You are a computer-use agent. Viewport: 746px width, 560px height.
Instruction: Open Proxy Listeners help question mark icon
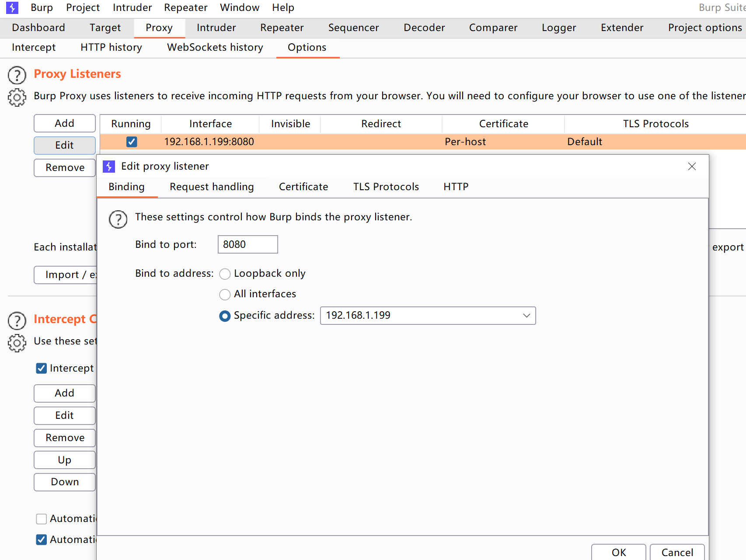click(x=17, y=75)
